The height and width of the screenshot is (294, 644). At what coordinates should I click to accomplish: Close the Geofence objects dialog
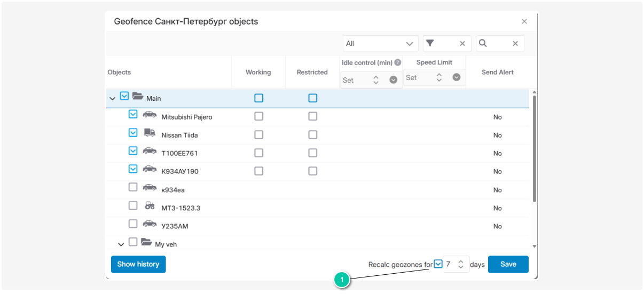click(x=524, y=21)
